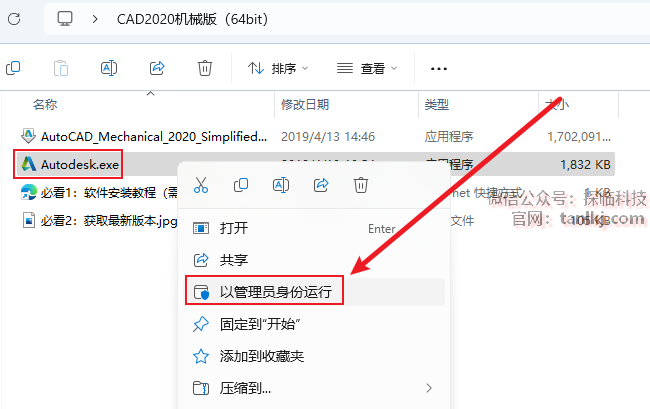Screen dimensions: 650x409
Task: Open the three-dots more options button
Action: tap(439, 69)
